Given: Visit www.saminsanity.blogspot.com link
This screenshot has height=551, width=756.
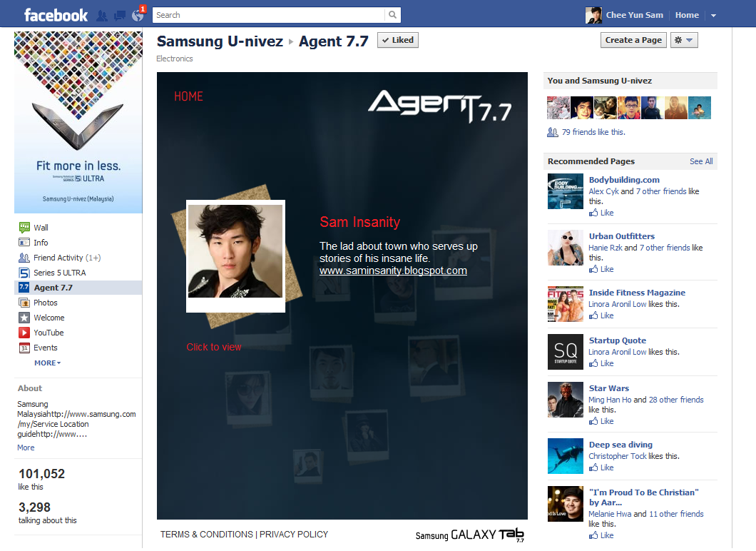Looking at the screenshot, I should point(392,271).
